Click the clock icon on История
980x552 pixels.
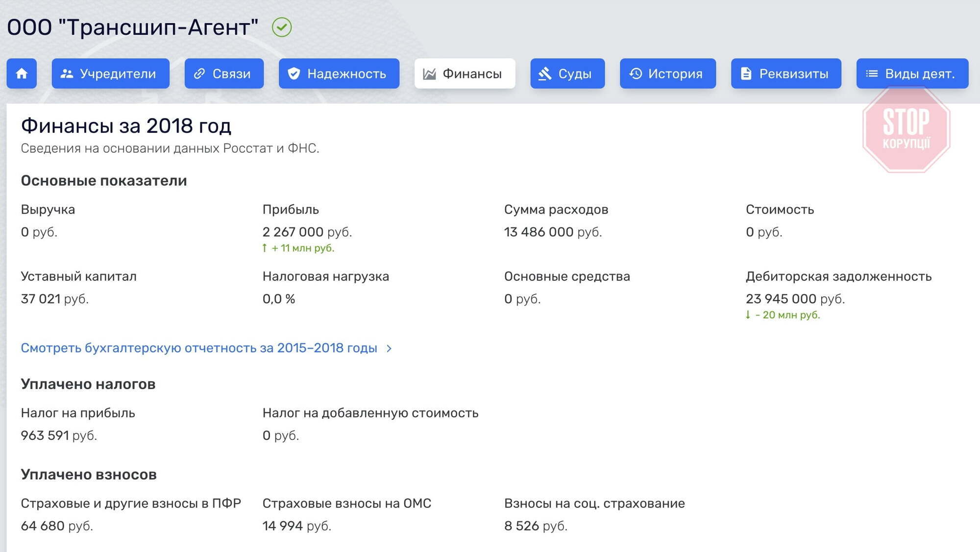pos(636,73)
